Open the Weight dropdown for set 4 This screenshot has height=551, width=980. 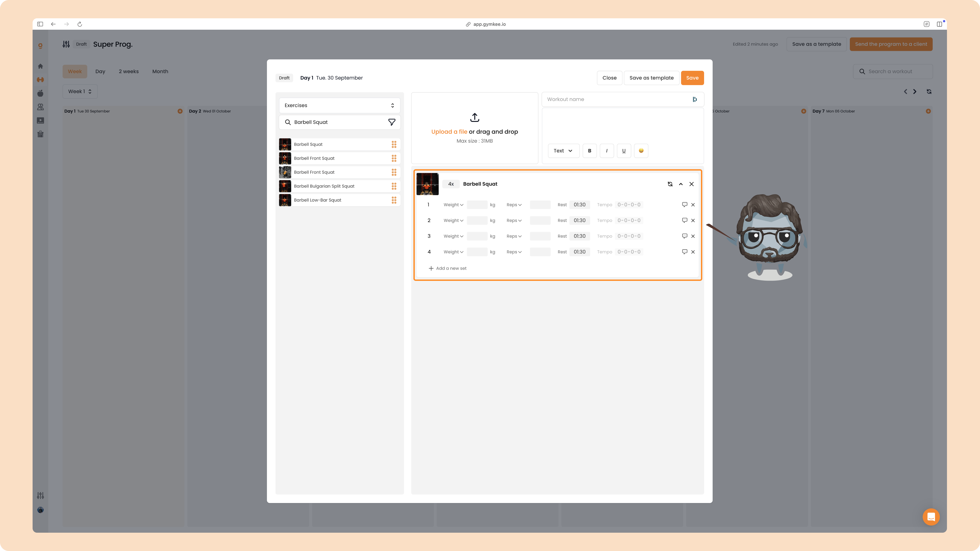[x=453, y=252]
